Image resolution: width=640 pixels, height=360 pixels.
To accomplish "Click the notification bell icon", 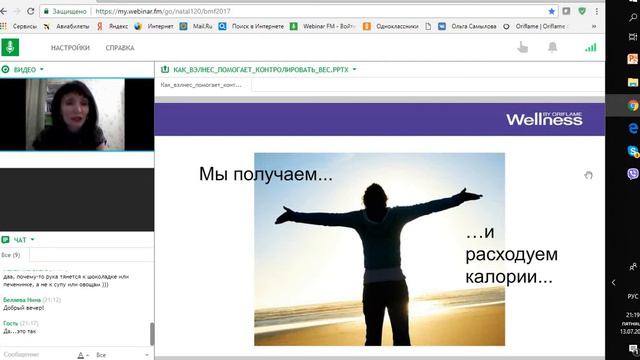I will point(553,47).
